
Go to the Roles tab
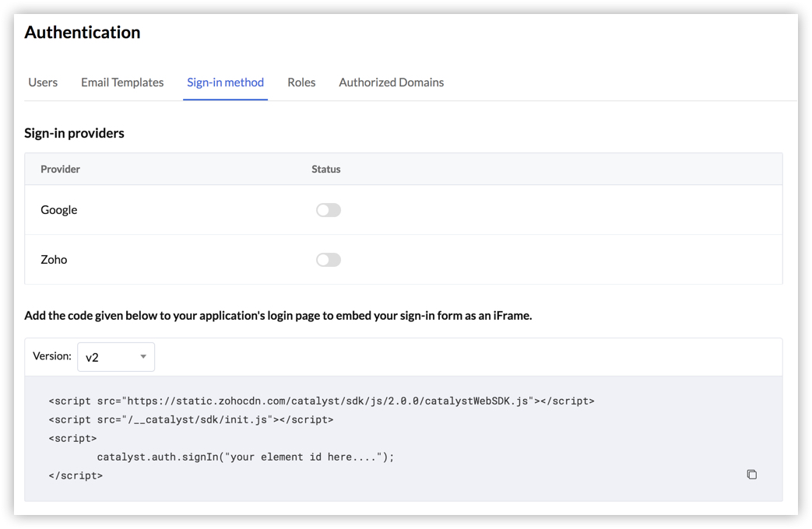coord(301,82)
